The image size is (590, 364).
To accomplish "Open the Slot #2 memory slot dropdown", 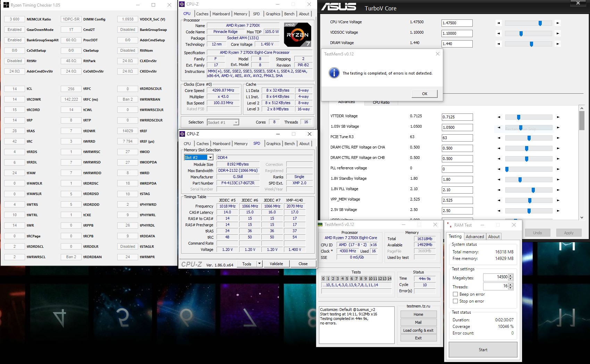I will tap(210, 158).
